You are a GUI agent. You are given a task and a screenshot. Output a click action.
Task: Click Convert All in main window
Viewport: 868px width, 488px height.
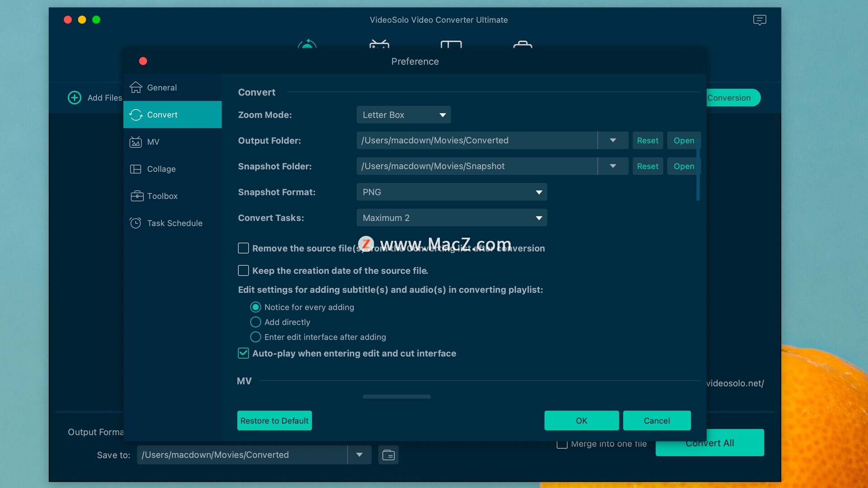coord(710,443)
